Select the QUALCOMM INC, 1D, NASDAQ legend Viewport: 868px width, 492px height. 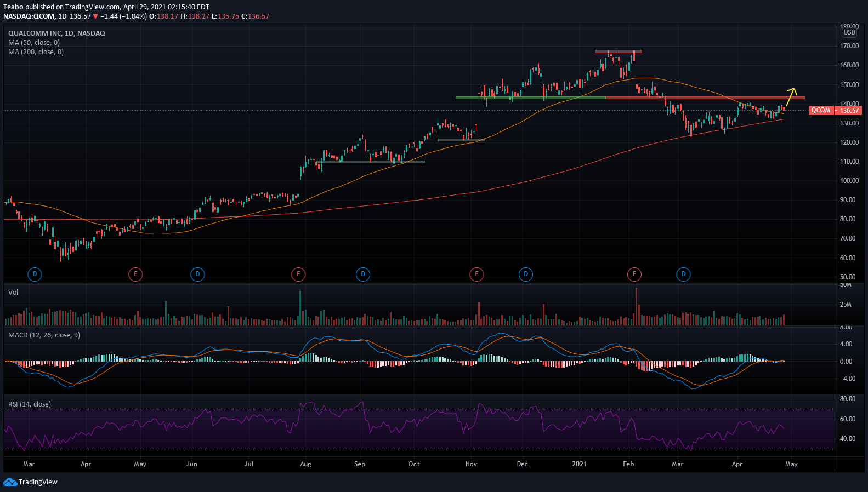point(56,33)
